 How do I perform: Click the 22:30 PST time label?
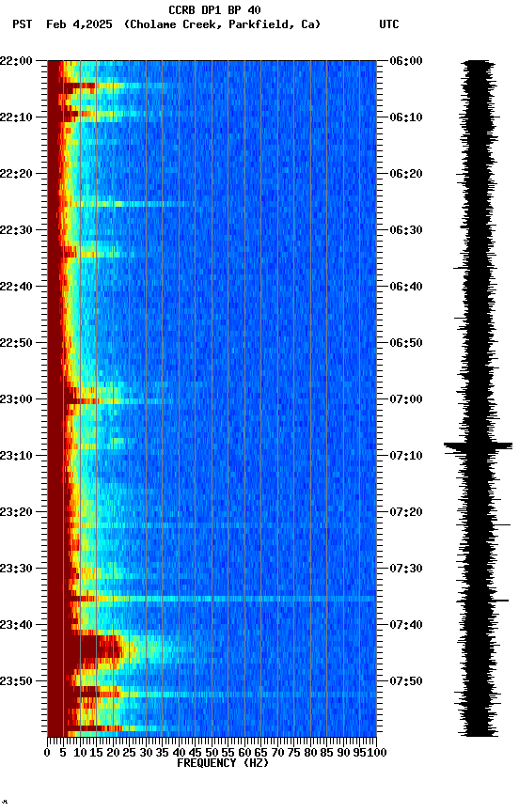[x=16, y=230]
